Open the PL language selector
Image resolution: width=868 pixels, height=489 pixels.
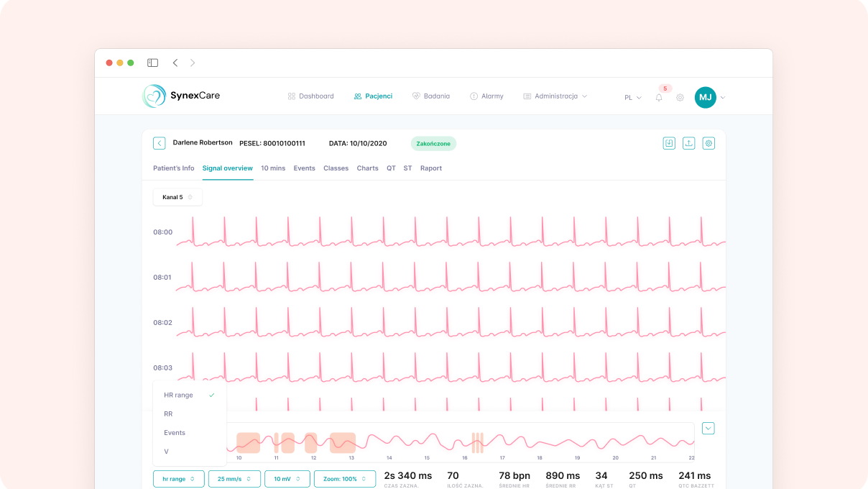point(632,98)
